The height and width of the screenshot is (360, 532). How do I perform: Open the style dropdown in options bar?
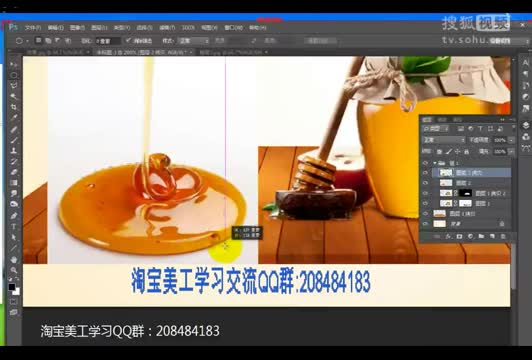(194, 41)
